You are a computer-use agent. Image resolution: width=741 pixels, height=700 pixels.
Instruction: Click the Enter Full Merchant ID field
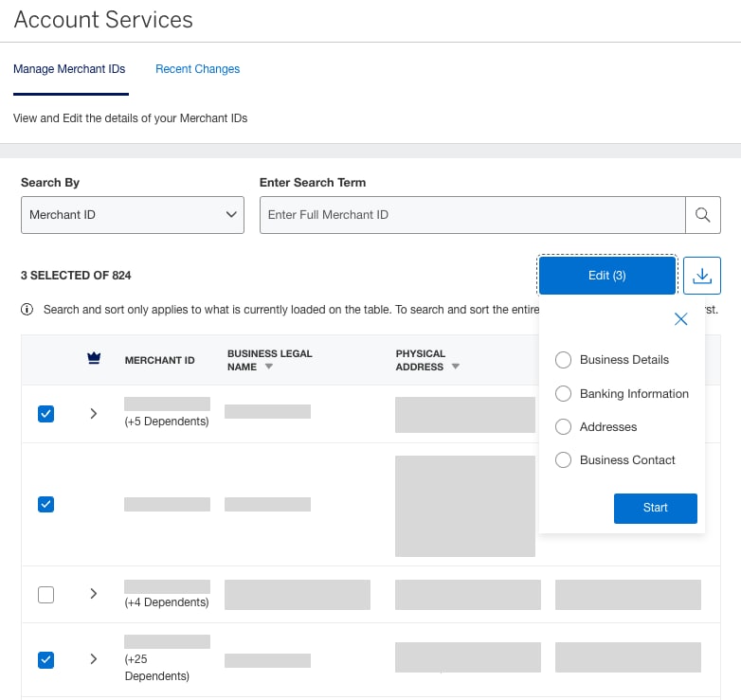pos(472,215)
